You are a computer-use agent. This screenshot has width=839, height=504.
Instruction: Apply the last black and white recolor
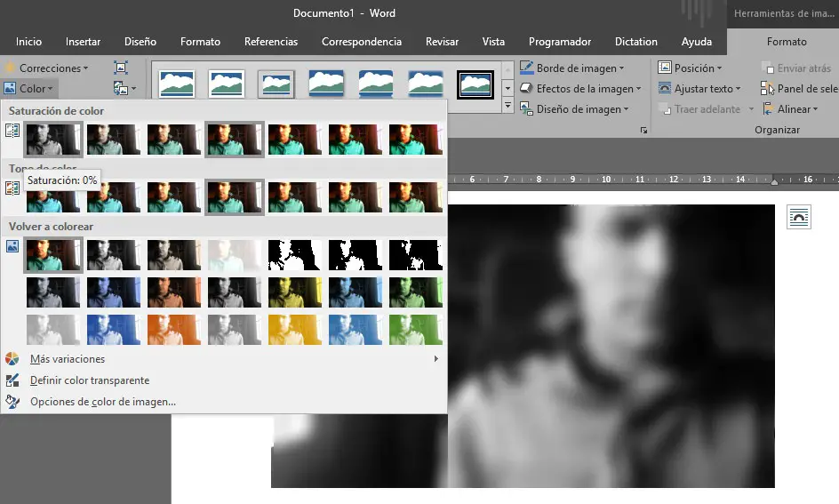(416, 255)
